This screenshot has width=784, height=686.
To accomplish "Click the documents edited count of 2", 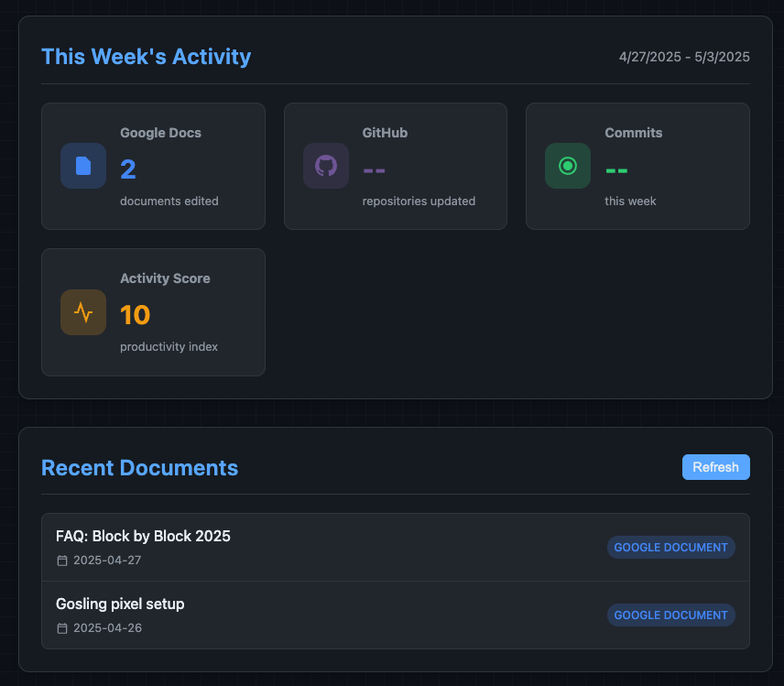I will coord(128,169).
